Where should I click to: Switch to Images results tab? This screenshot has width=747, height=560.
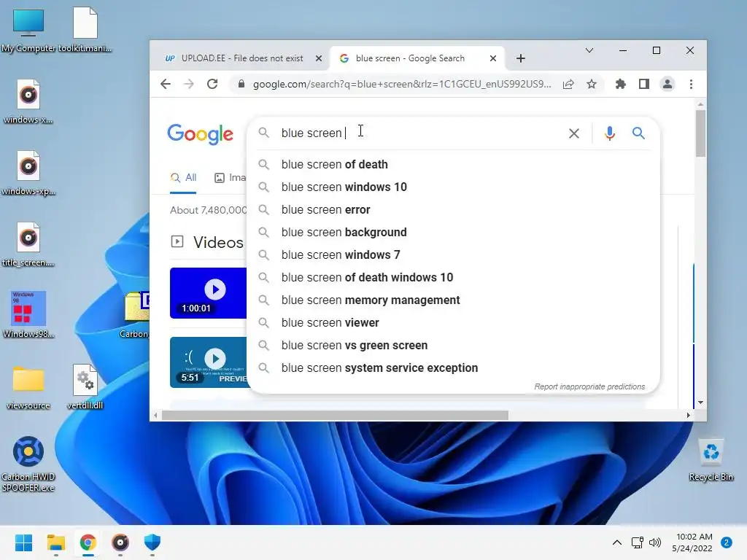tap(231, 178)
